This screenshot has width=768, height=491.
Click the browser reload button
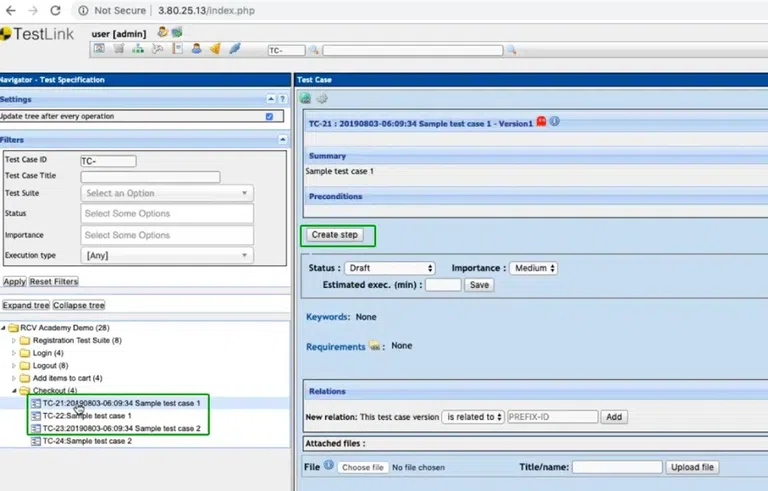coord(56,10)
